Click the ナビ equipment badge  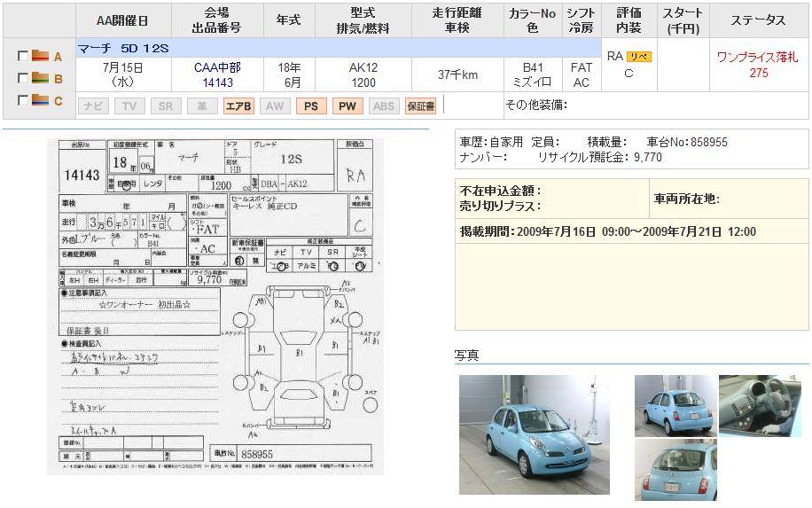point(92,106)
